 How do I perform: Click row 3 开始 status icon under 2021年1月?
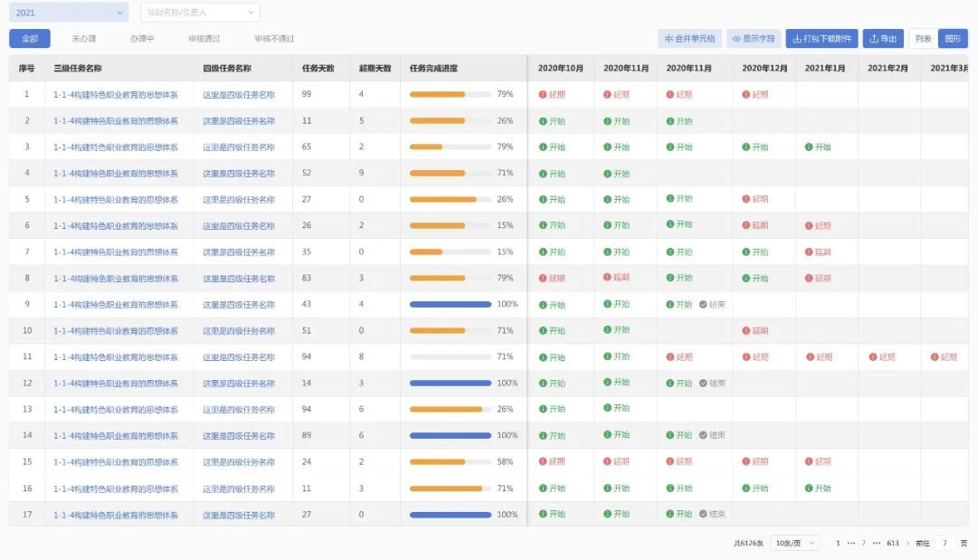(x=809, y=147)
